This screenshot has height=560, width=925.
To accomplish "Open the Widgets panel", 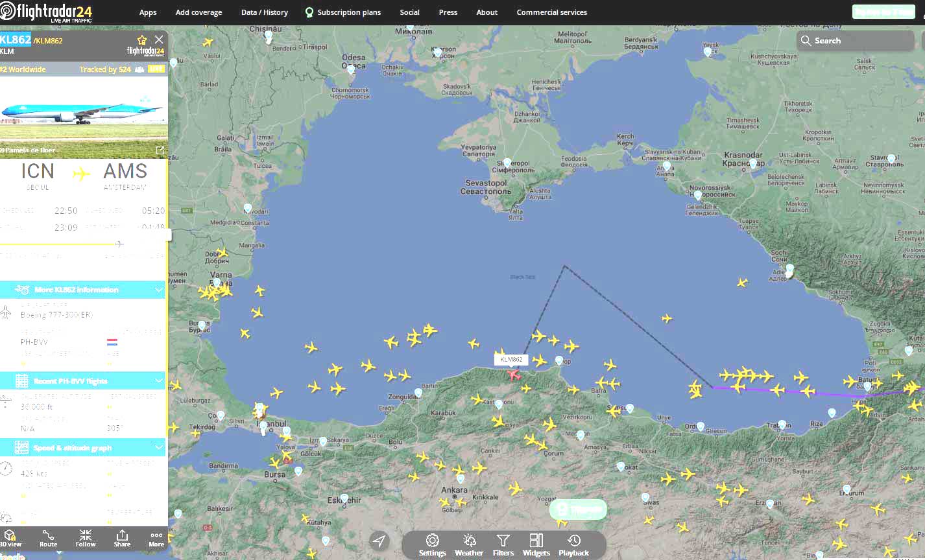I will point(536,545).
